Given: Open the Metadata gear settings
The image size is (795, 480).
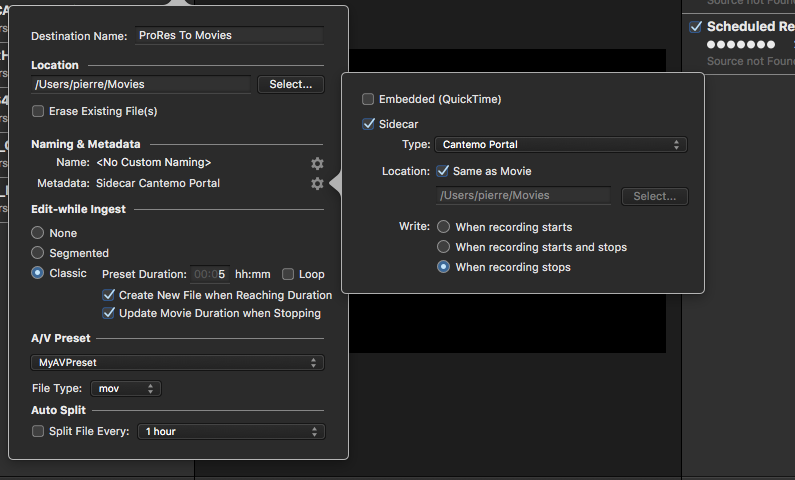Looking at the screenshot, I should tap(317, 183).
